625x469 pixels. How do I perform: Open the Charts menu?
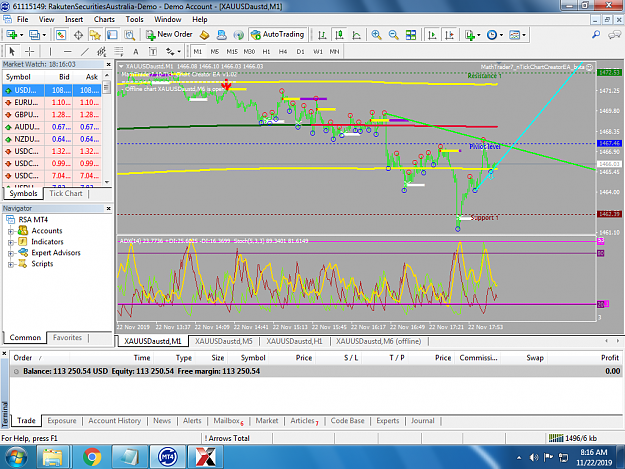[x=104, y=19]
